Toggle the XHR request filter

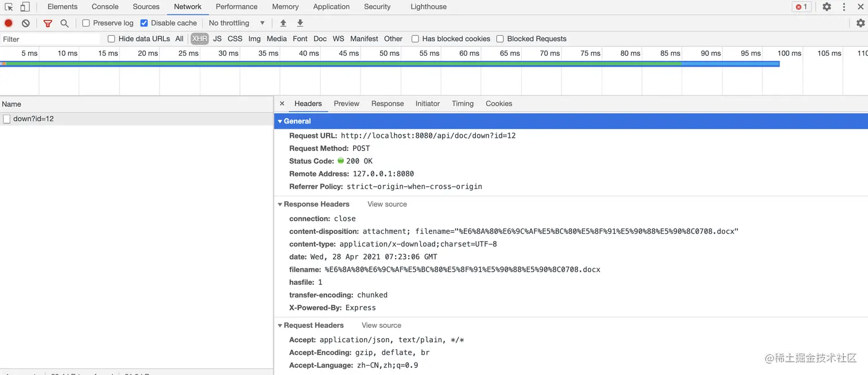pyautogui.click(x=200, y=38)
